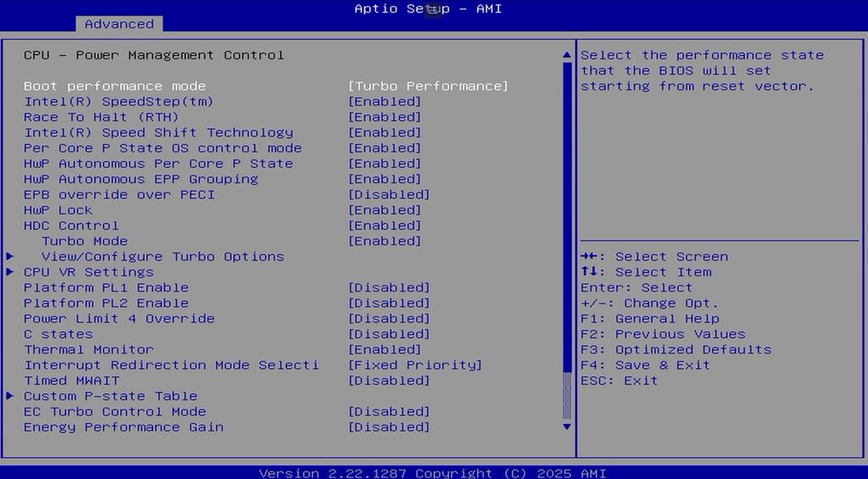Select Intel(R) Speed Shift Technology
Screen dimensions: 868x479
tap(159, 132)
